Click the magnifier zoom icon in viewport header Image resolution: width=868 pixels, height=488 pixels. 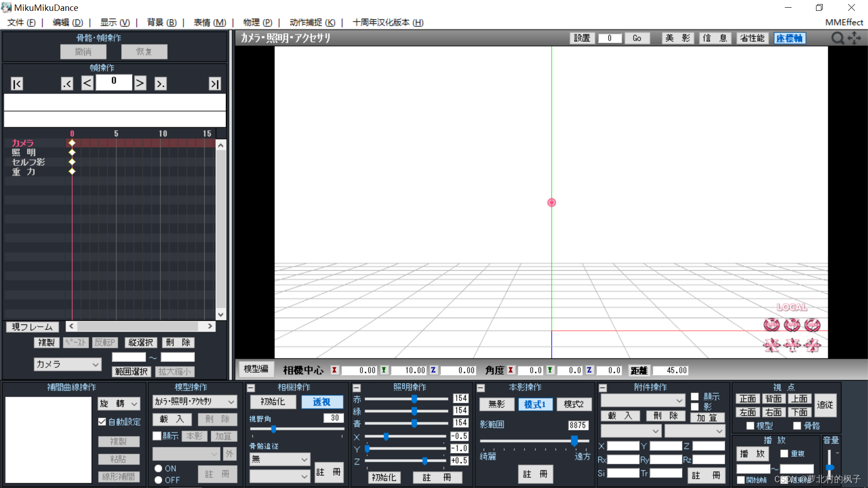[838, 38]
